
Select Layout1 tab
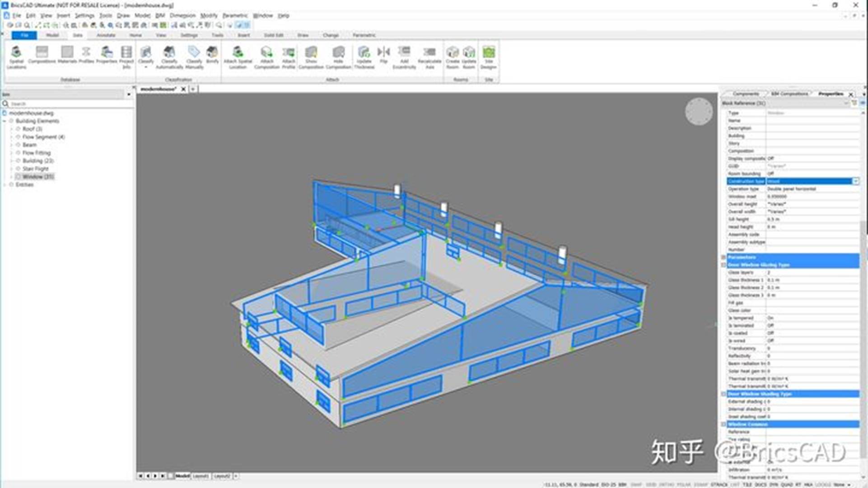201,476
